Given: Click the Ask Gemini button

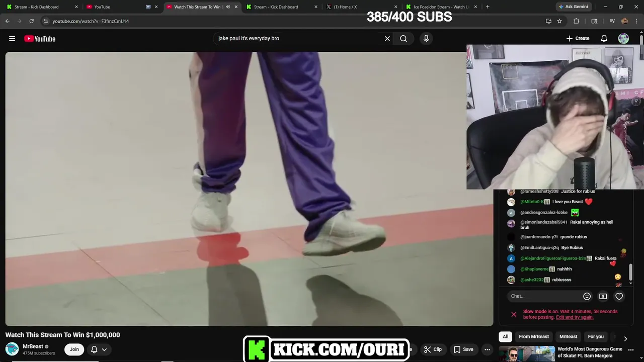Looking at the screenshot, I should [x=573, y=7].
